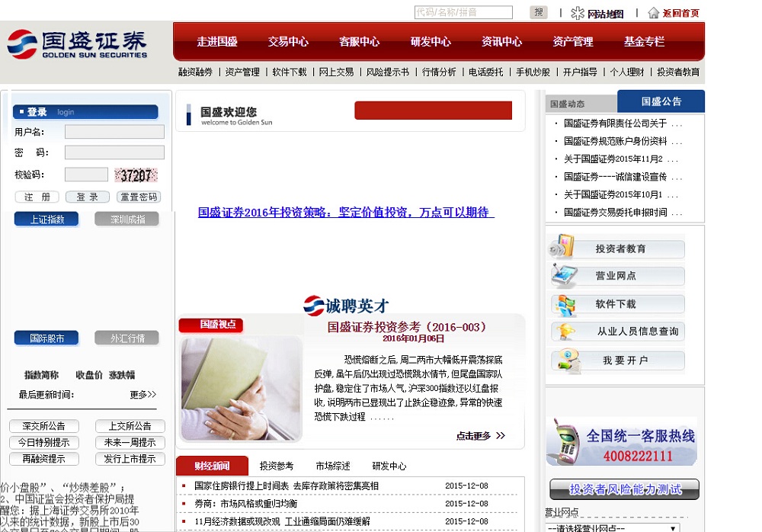Click the 发行上市提示 button
Image resolution: width=762 pixels, height=532 pixels.
click(x=130, y=459)
